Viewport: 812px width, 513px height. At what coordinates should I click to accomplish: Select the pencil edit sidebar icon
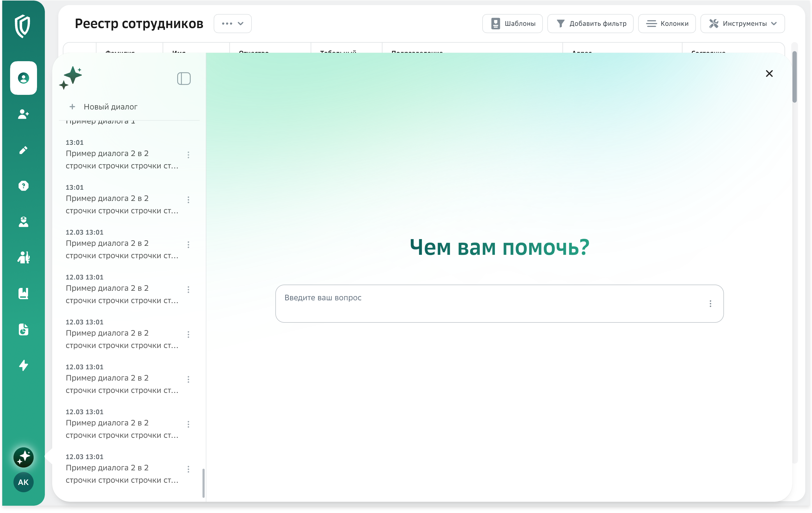(23, 150)
